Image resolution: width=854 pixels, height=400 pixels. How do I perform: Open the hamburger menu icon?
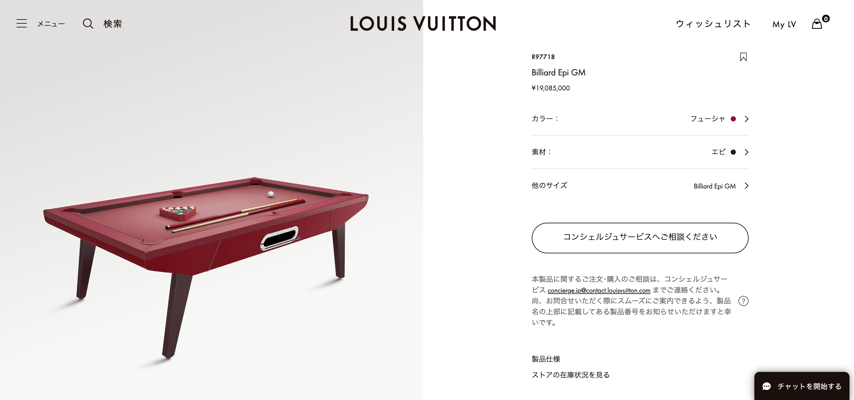[x=21, y=23]
